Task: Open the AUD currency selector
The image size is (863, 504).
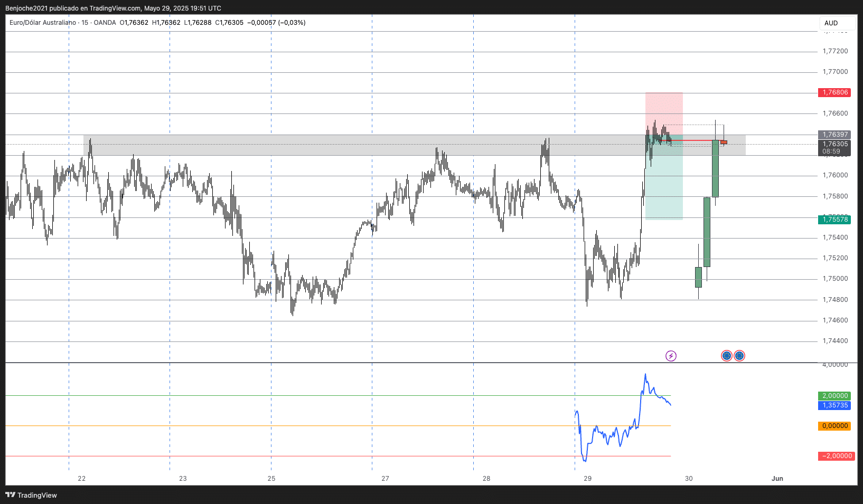Action: click(x=837, y=23)
